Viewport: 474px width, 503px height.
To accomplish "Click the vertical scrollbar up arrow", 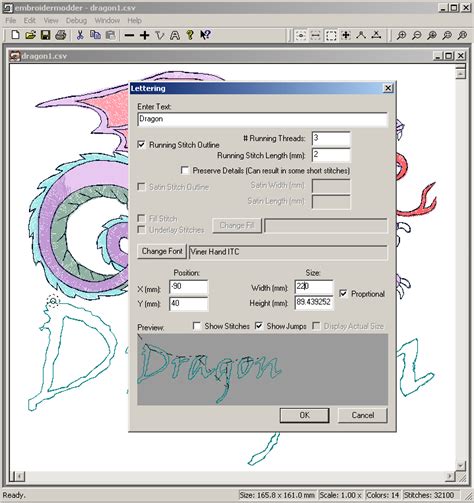I will pyautogui.click(x=460, y=74).
